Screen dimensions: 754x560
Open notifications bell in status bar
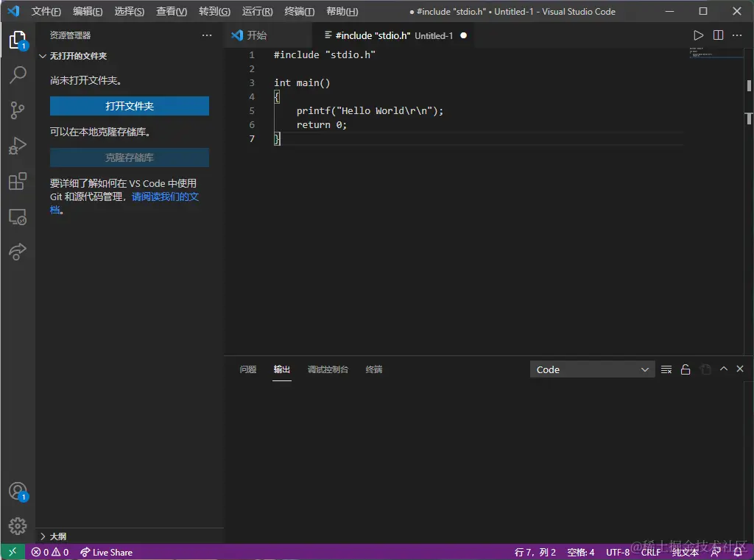click(738, 553)
